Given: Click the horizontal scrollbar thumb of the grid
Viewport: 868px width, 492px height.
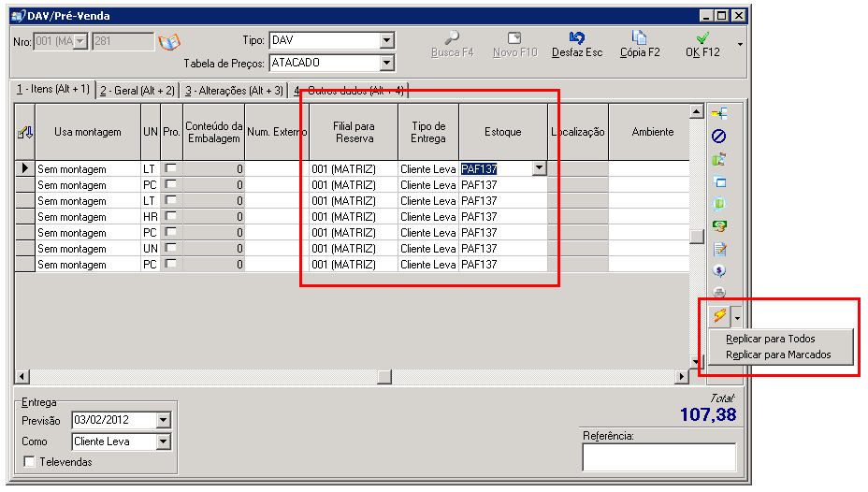Looking at the screenshot, I should (384, 377).
